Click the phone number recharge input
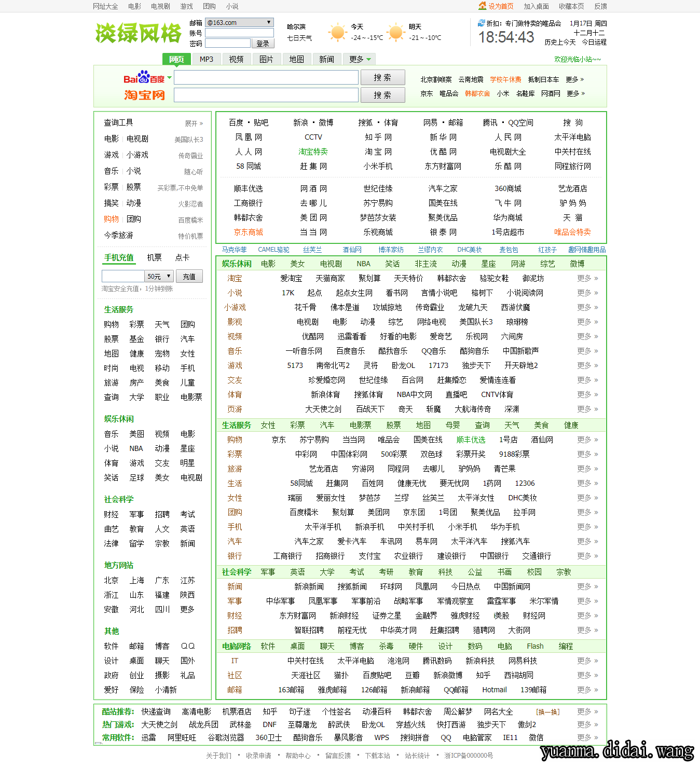700x767 pixels. click(123, 276)
